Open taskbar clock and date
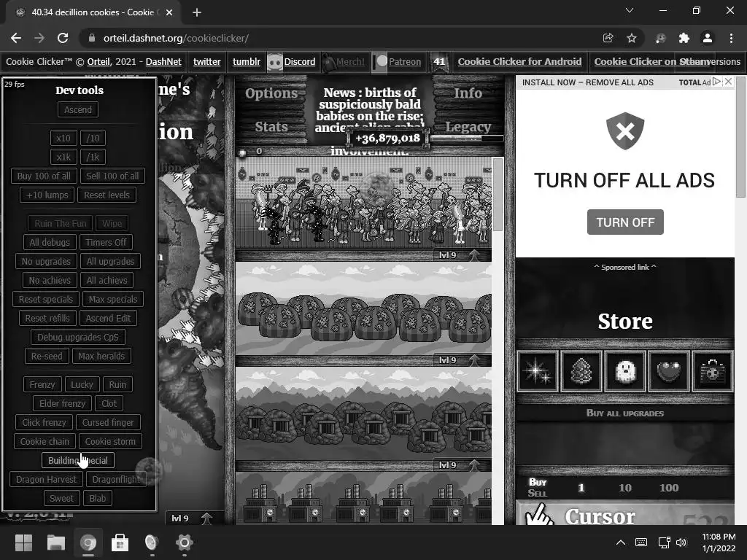 [x=719, y=542]
